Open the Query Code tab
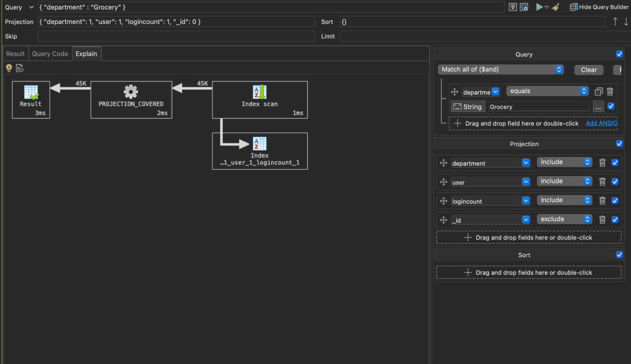Image resolution: width=631 pixels, height=364 pixels. click(50, 53)
